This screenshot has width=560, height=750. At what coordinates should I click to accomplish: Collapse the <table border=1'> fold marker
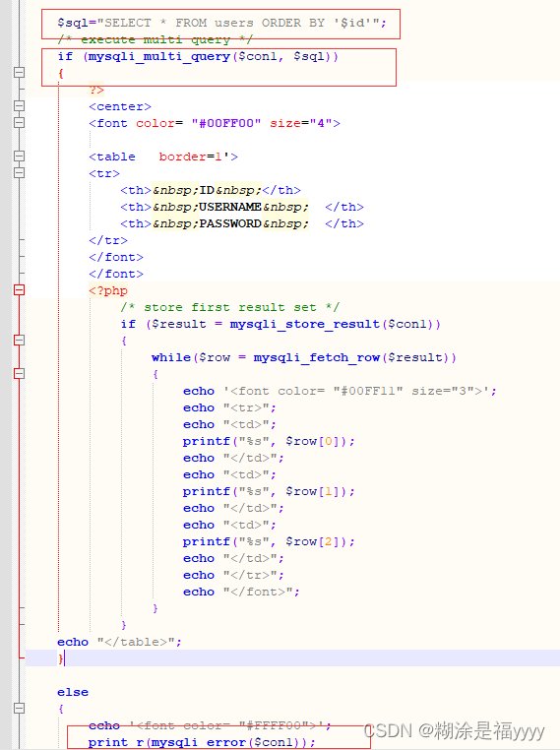(19, 156)
